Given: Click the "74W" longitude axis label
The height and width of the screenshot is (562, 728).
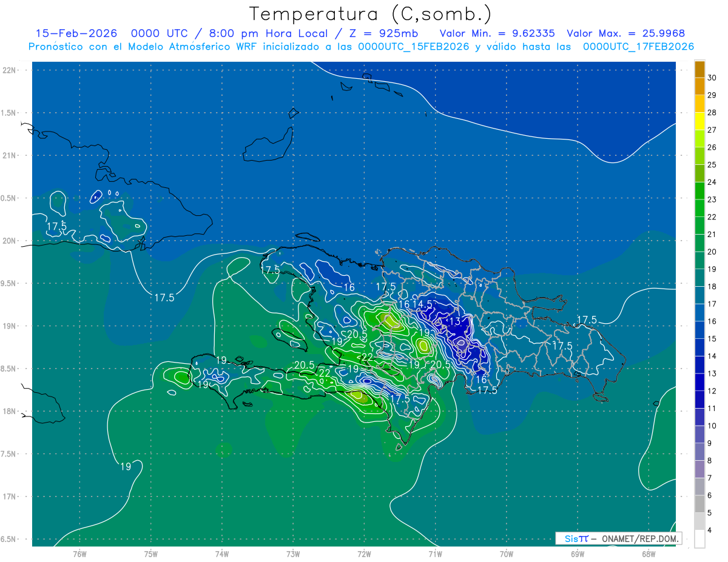Looking at the screenshot, I should point(222,554).
